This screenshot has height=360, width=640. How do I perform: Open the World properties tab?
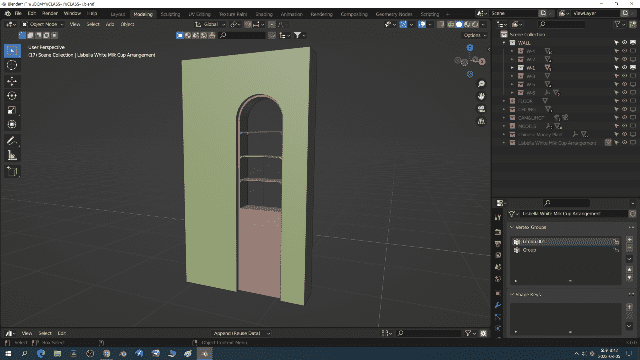(498, 279)
